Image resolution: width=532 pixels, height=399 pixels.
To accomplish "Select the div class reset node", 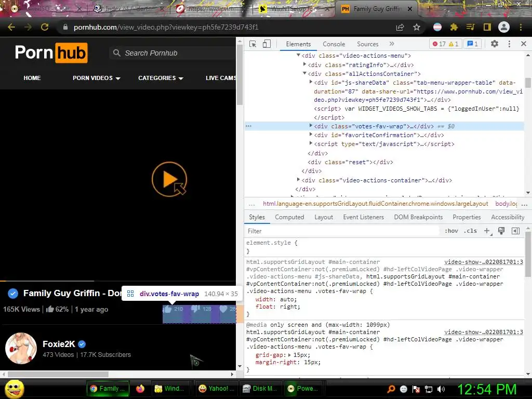I will click(350, 162).
